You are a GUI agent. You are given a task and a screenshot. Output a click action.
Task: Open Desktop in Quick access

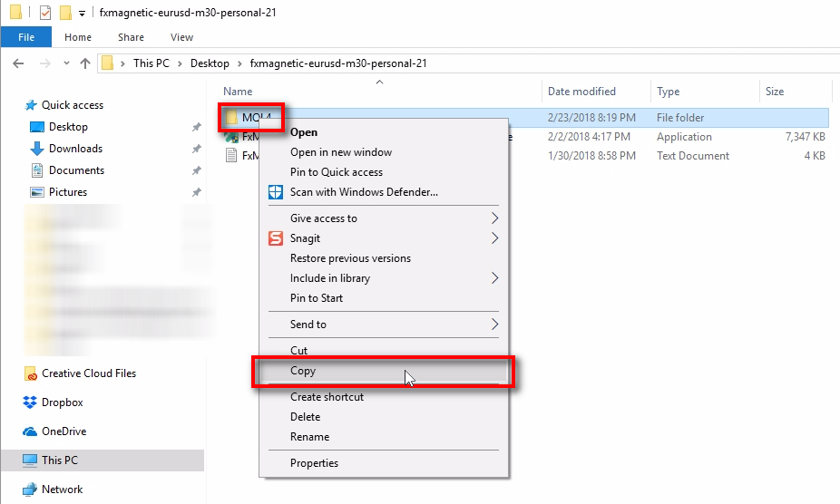coord(68,127)
